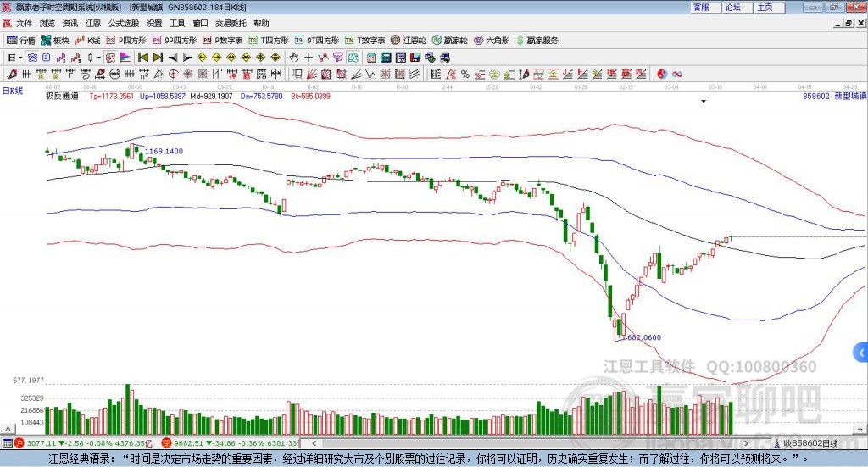Click the Up=1058.5397 value
Viewport: 868px width, 467px height.
click(162, 97)
